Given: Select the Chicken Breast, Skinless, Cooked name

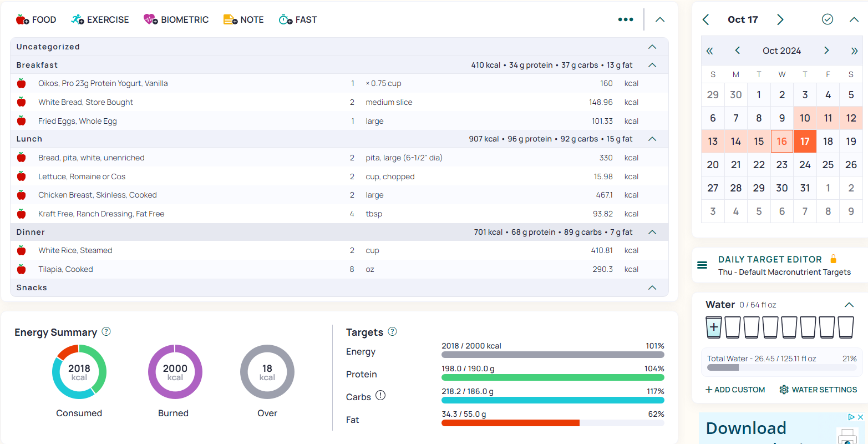Looking at the screenshot, I should coord(98,195).
